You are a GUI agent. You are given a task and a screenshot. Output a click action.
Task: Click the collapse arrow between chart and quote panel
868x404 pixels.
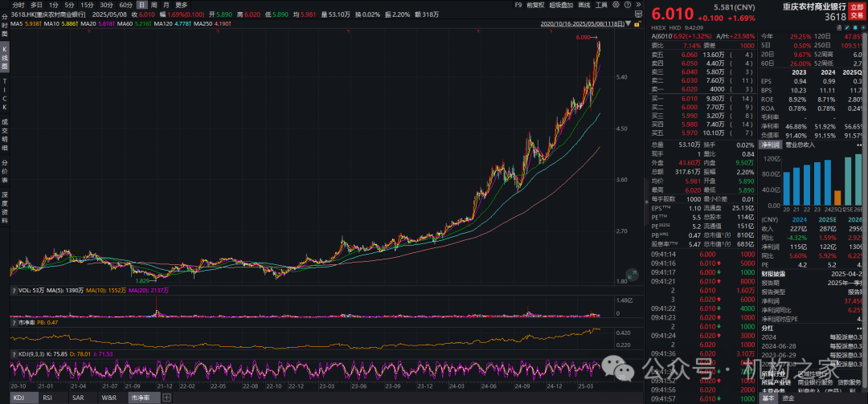(646, 202)
